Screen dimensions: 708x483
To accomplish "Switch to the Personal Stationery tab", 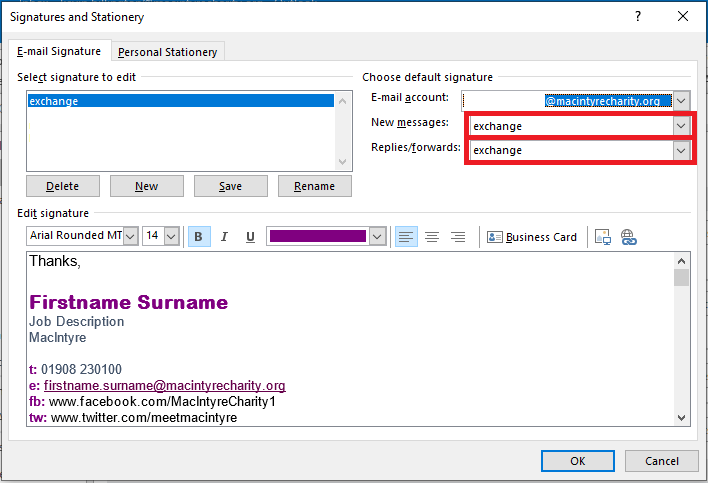I will click(167, 52).
